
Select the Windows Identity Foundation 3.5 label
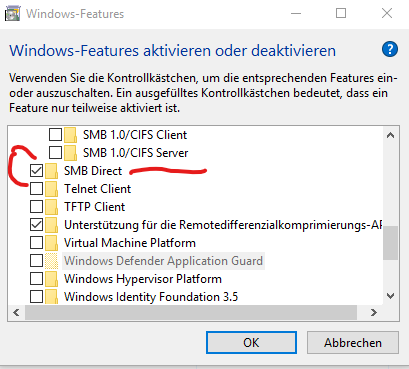coord(151,297)
